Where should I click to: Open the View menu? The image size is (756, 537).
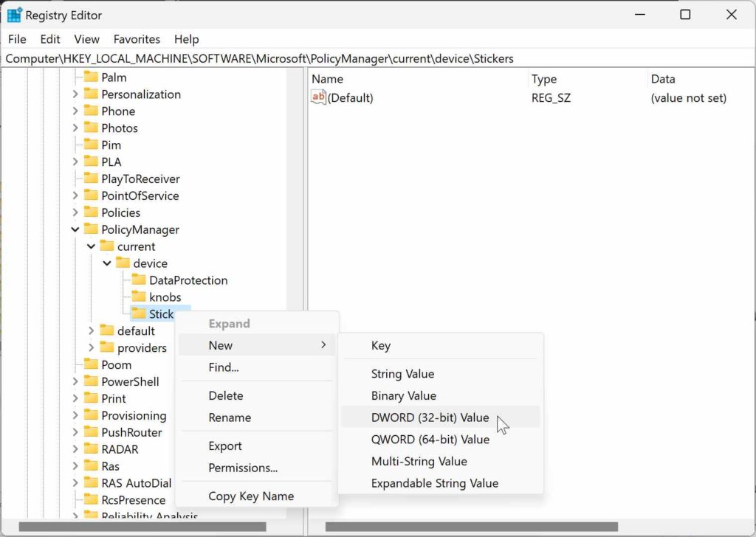[87, 39]
